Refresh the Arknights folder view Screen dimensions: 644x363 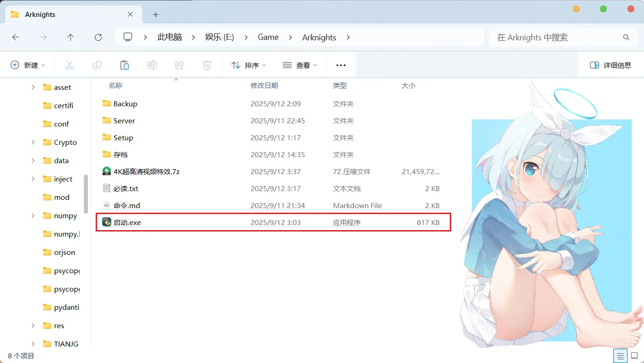pos(98,37)
